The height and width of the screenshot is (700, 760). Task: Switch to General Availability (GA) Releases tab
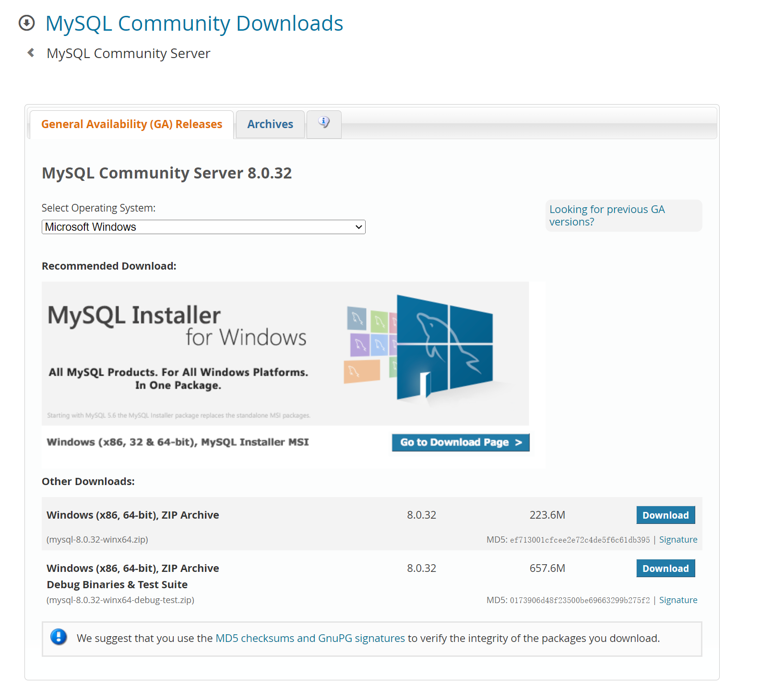(x=131, y=124)
